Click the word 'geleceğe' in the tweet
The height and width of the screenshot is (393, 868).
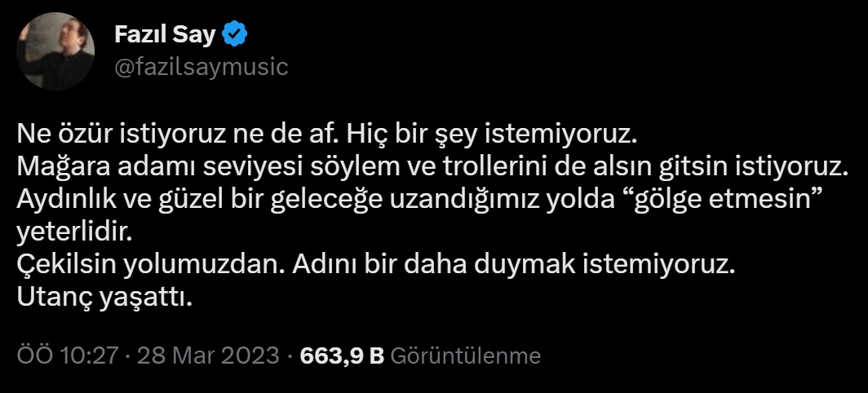pos(326,201)
